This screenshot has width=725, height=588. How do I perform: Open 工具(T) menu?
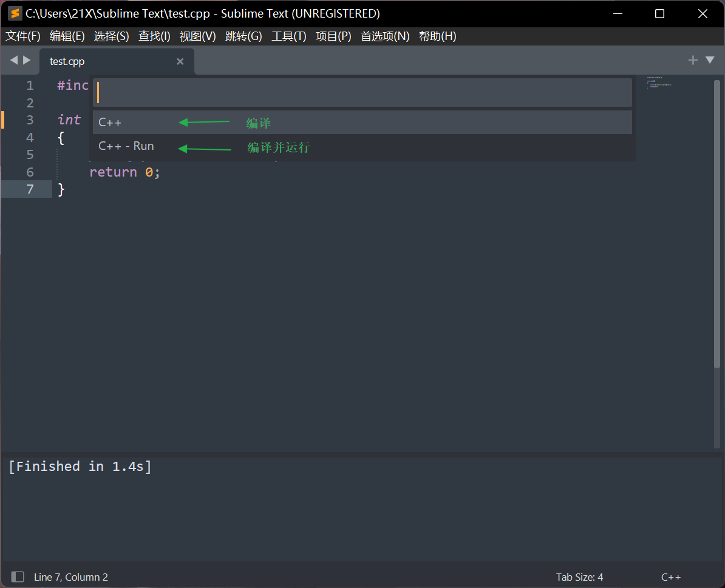[x=289, y=36]
